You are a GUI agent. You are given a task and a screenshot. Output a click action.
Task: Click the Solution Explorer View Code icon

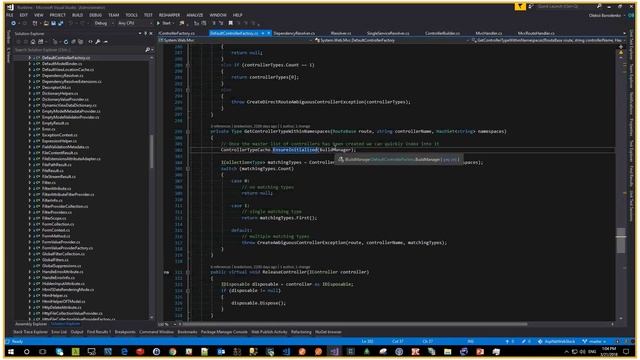coord(91,42)
